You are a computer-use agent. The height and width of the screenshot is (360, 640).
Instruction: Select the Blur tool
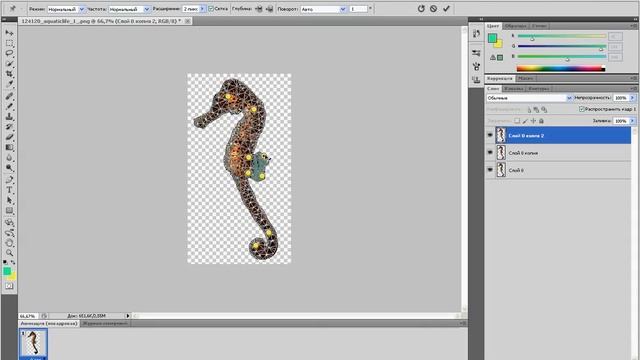pos(9,158)
